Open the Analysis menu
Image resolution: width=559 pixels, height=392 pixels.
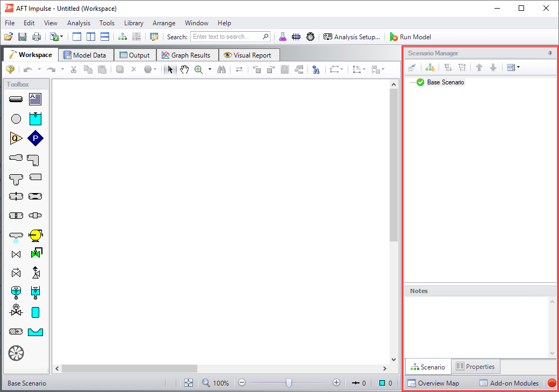click(78, 23)
